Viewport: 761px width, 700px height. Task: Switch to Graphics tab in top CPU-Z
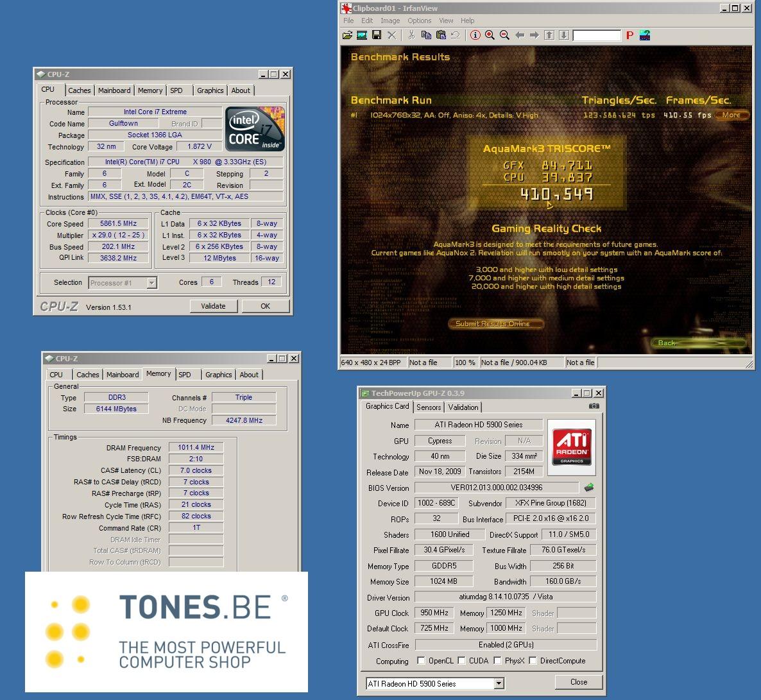pyautogui.click(x=210, y=90)
